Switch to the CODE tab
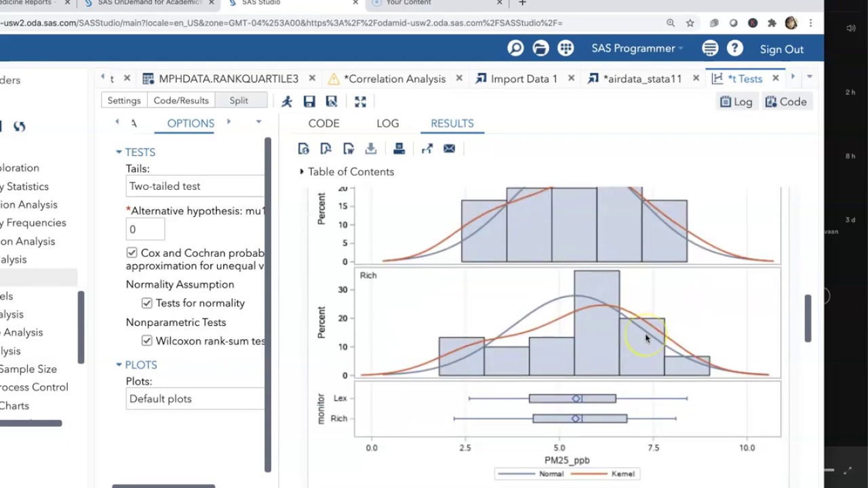 (x=323, y=123)
